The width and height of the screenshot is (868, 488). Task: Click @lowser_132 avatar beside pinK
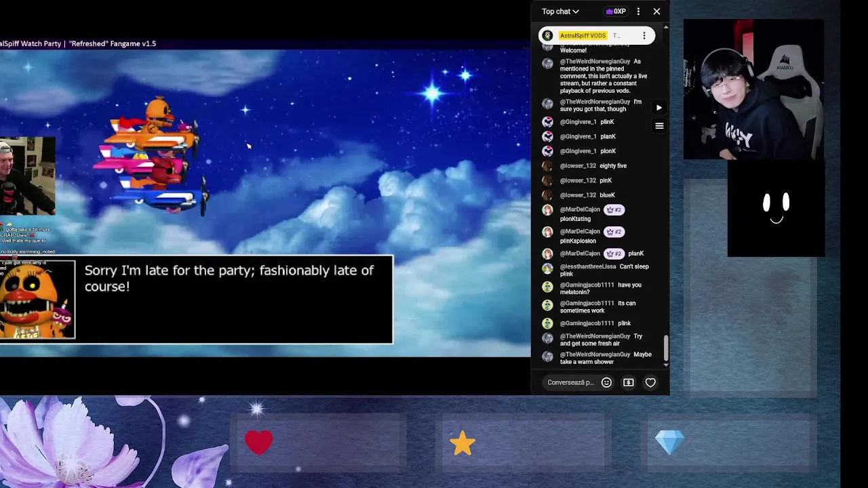[x=548, y=181]
